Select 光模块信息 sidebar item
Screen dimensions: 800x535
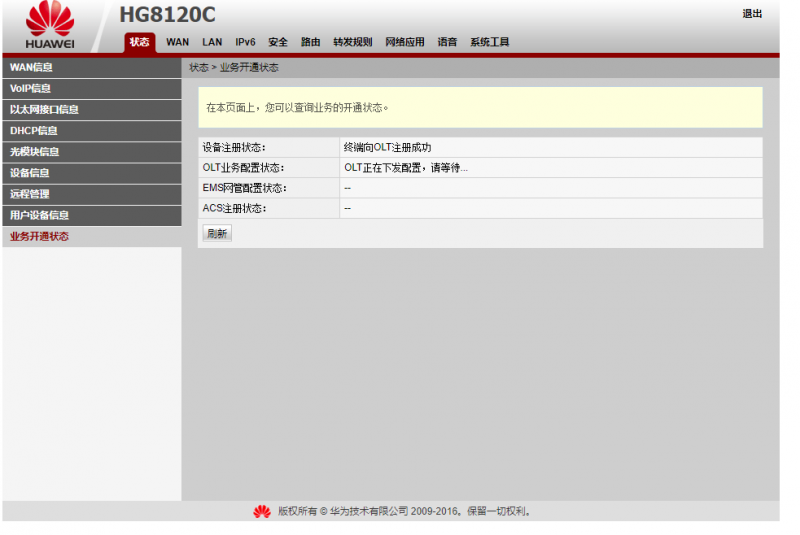click(92, 152)
